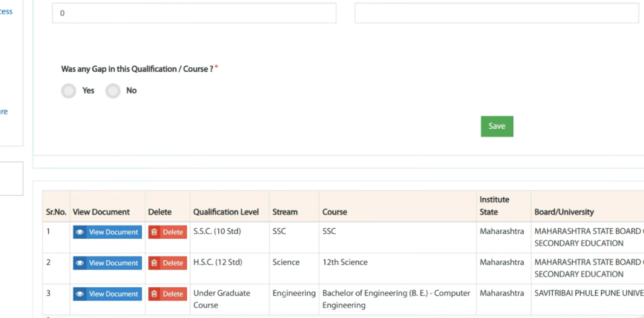Click trash icon for H.S.C. (12 Std)
The height and width of the screenshot is (318, 644).
click(155, 263)
